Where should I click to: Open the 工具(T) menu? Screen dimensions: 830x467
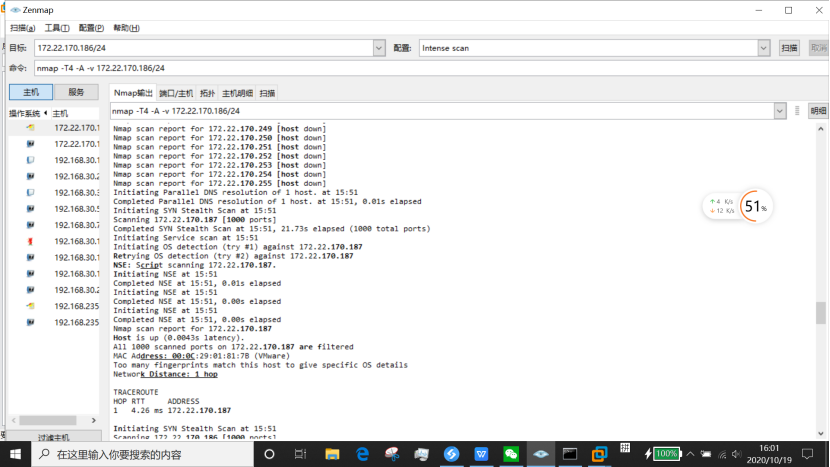point(57,28)
